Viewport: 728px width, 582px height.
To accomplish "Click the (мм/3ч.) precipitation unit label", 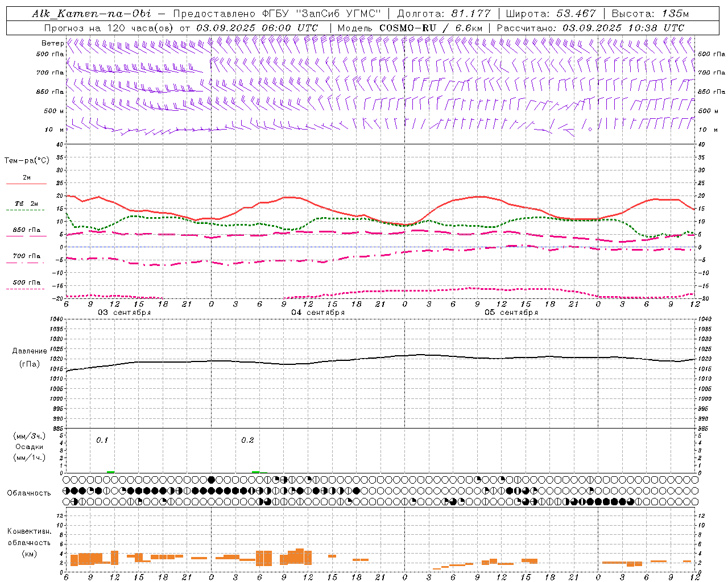I will 29,436.
